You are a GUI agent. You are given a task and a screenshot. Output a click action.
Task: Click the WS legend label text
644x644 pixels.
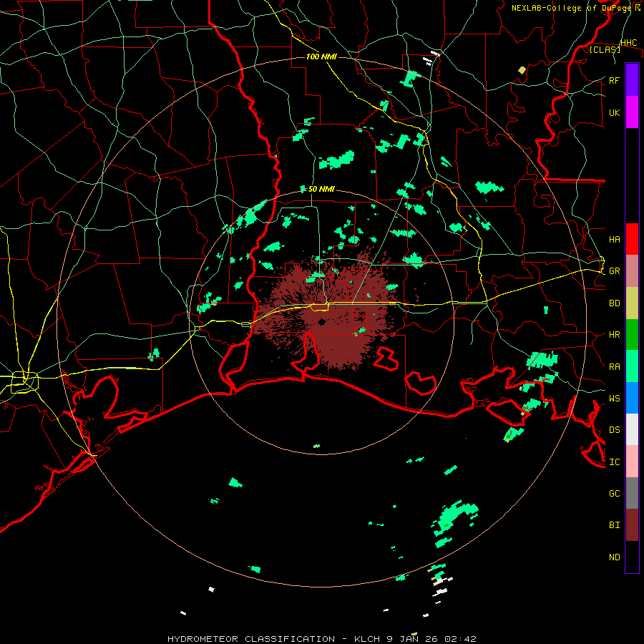[614, 398]
